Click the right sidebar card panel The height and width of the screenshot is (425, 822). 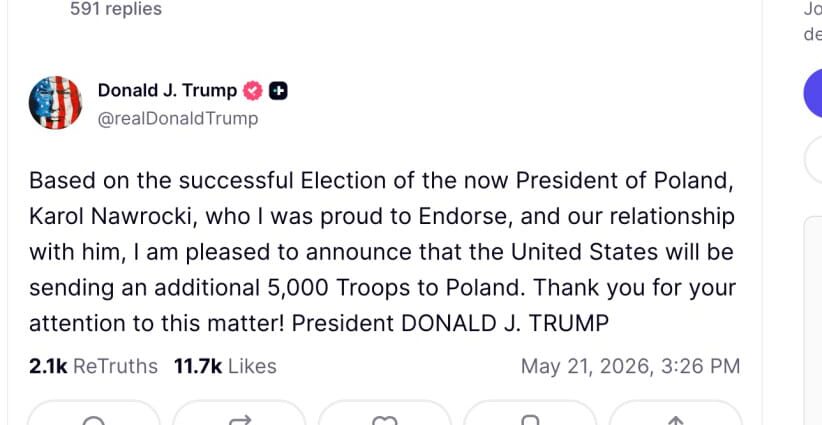click(x=813, y=320)
